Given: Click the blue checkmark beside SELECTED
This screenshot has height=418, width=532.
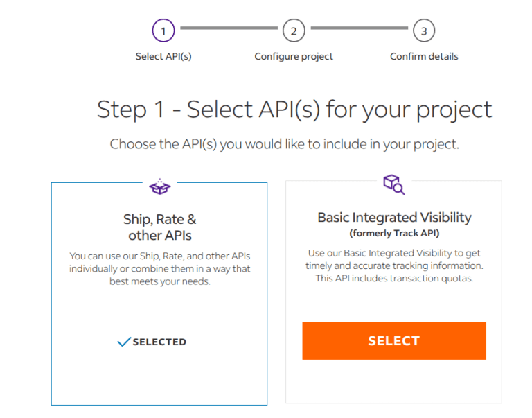Looking at the screenshot, I should click(124, 342).
